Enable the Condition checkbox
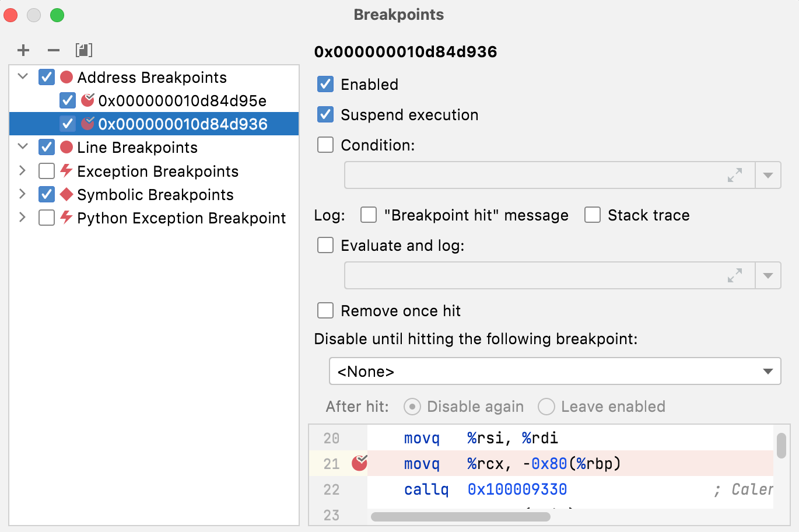The image size is (799, 532). 325,145
